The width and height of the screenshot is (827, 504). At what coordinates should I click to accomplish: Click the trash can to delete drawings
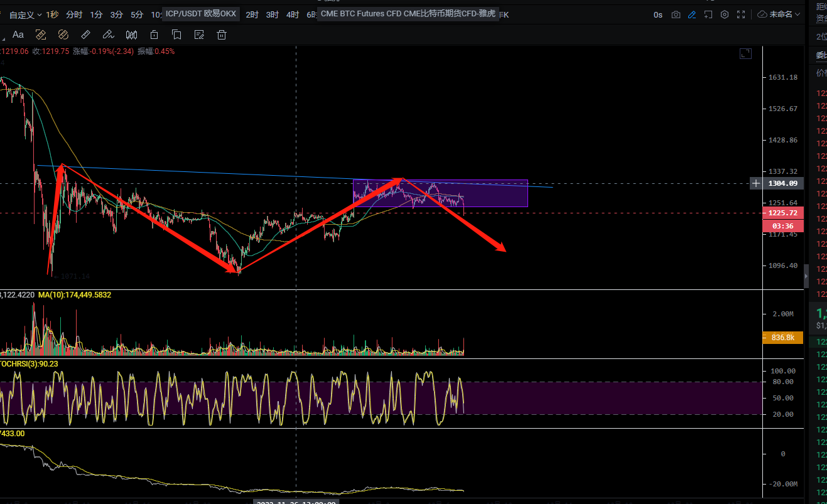(222, 35)
